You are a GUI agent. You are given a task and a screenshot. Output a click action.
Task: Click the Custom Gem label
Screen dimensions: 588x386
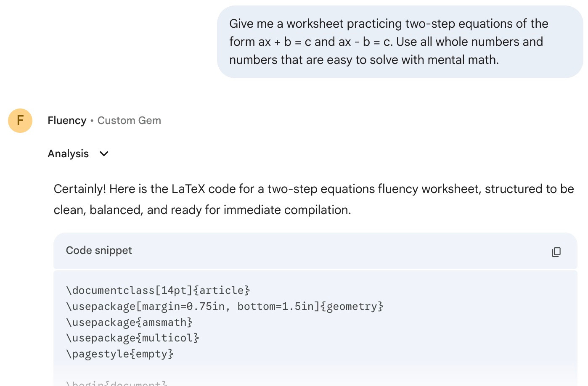pos(129,121)
